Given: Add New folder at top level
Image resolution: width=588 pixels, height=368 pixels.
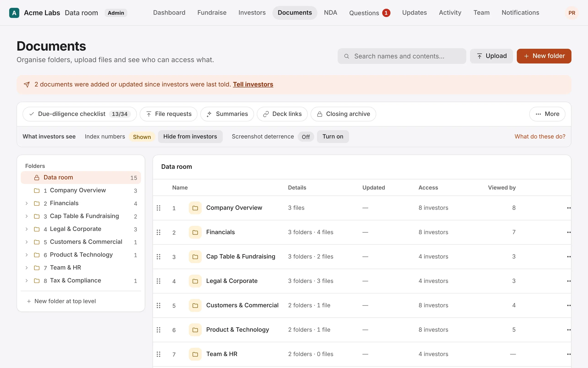Looking at the screenshot, I should coord(61,301).
